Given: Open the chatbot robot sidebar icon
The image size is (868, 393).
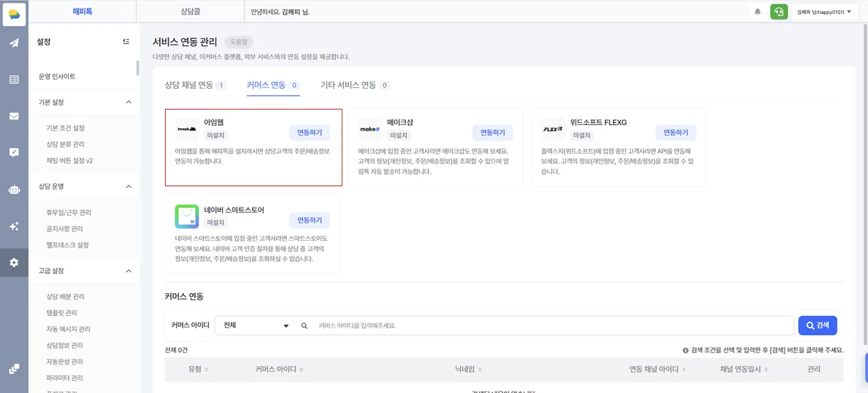Looking at the screenshot, I should point(14,189).
